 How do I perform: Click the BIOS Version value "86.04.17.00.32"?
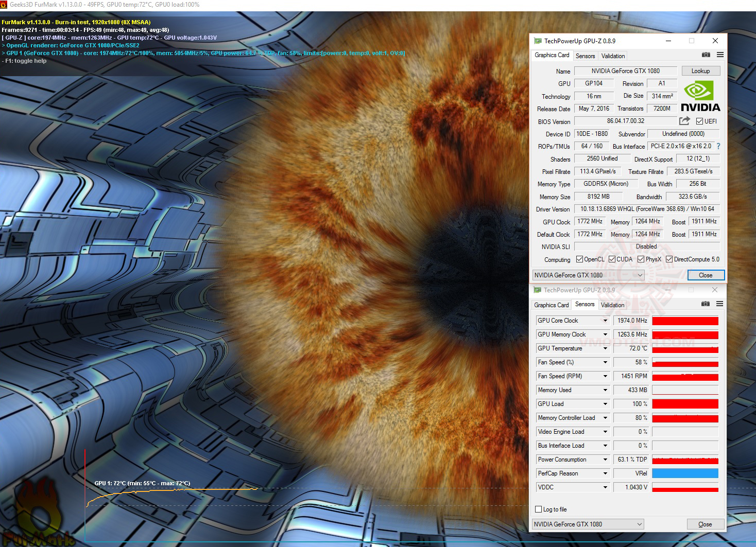point(626,121)
